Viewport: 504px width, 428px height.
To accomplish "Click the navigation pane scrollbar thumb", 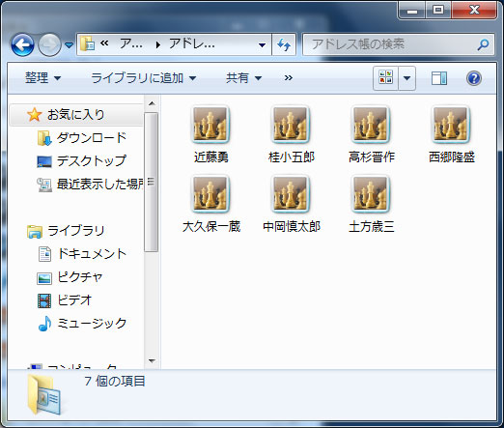I will coord(152,182).
